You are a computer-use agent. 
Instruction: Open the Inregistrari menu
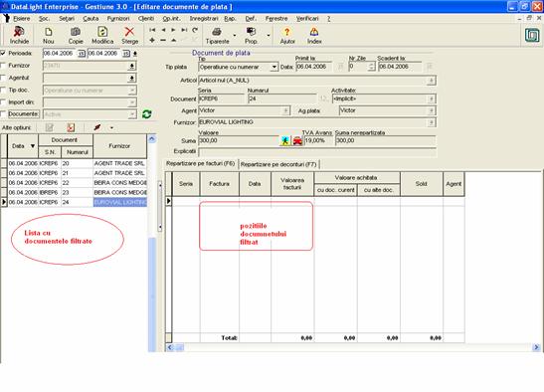click(204, 18)
